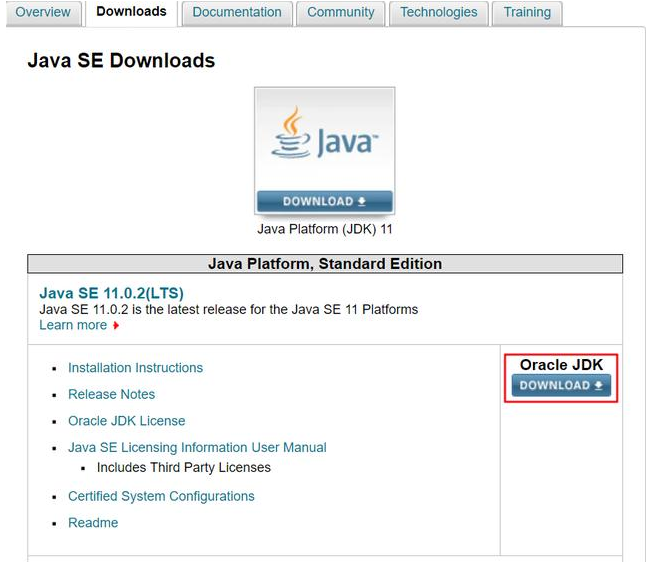Go to the Community tab
The image size is (667, 568).
(341, 13)
